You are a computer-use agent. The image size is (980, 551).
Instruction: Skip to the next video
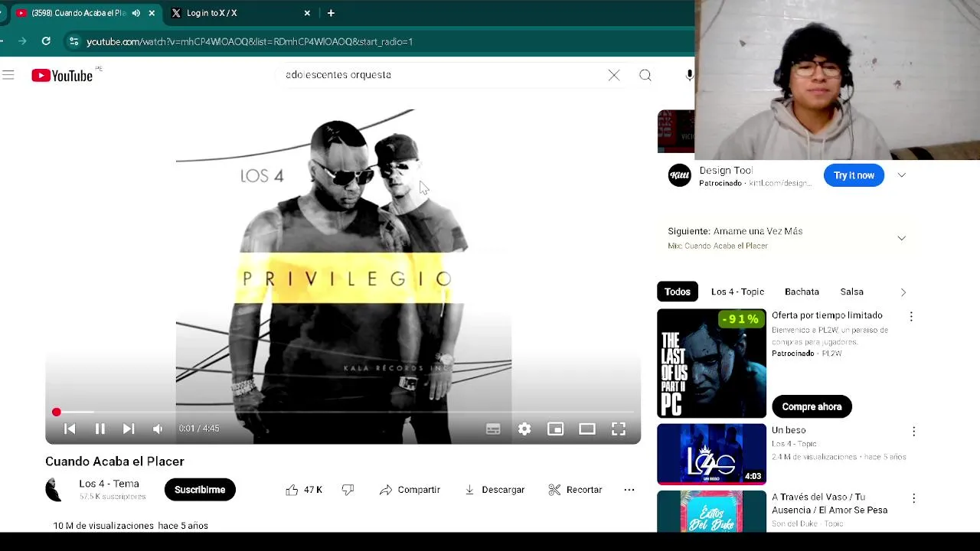[x=129, y=429]
